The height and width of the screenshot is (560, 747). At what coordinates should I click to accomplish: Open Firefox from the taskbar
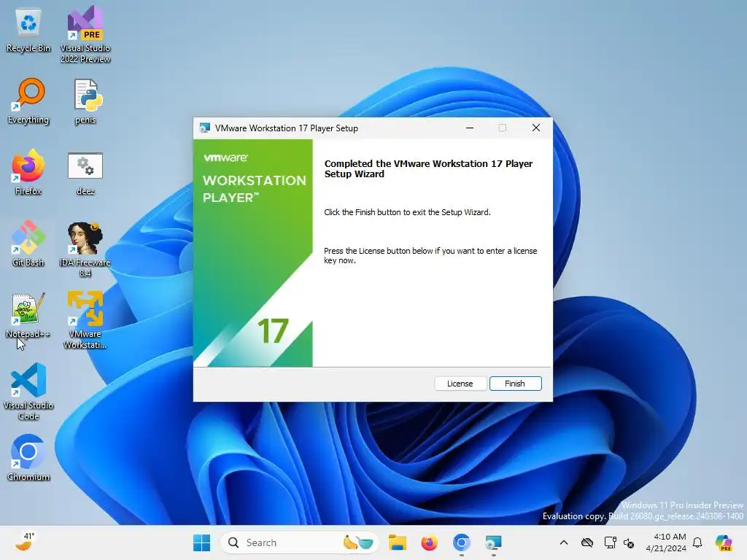coord(429,542)
